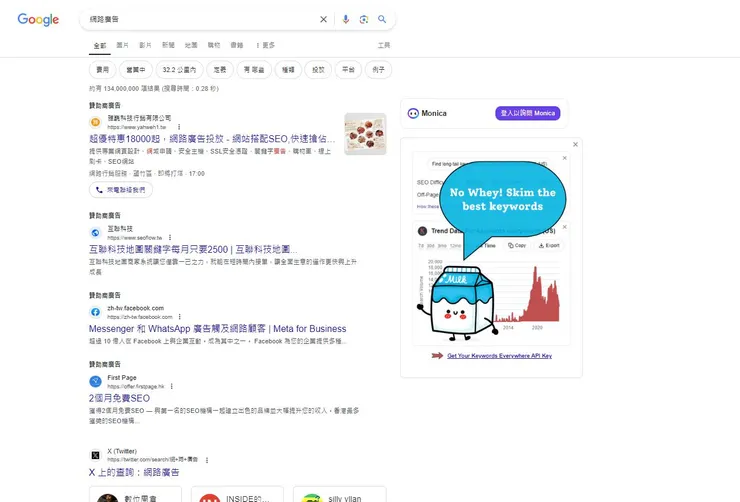
Task: Click the phone call button under first ad
Action: 121,190
